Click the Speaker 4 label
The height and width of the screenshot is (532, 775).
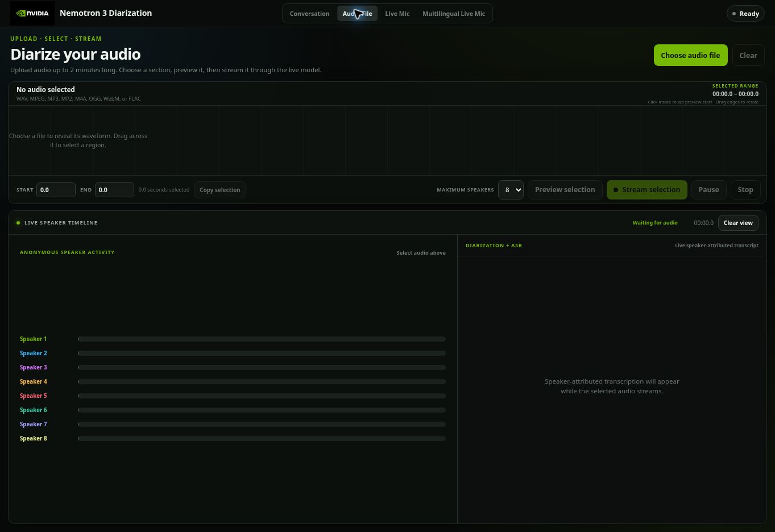(34, 381)
